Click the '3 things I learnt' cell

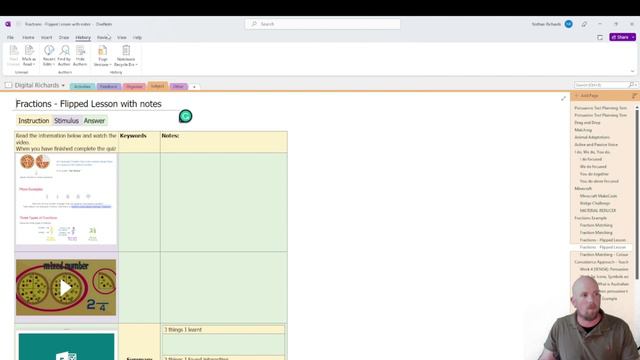click(223, 329)
